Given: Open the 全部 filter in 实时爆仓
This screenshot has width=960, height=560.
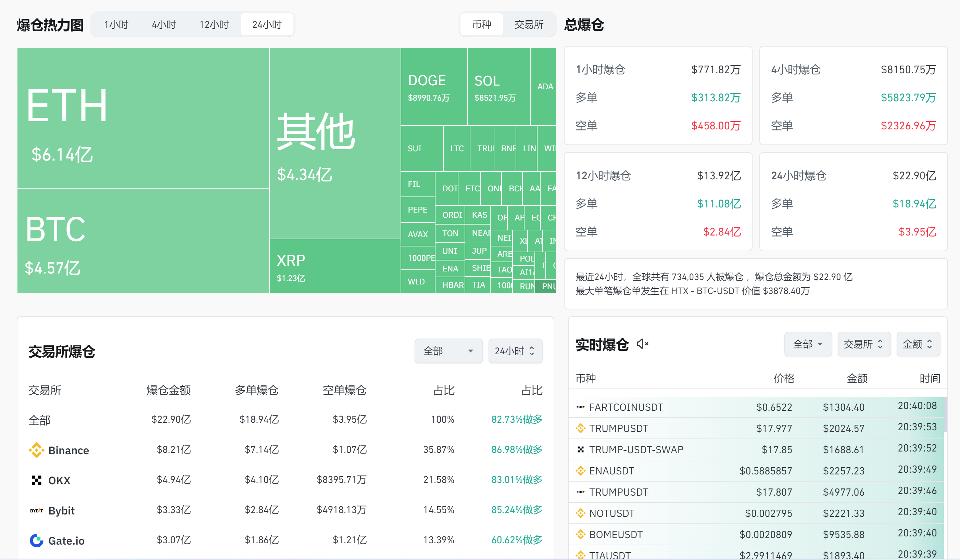Looking at the screenshot, I should [x=808, y=344].
